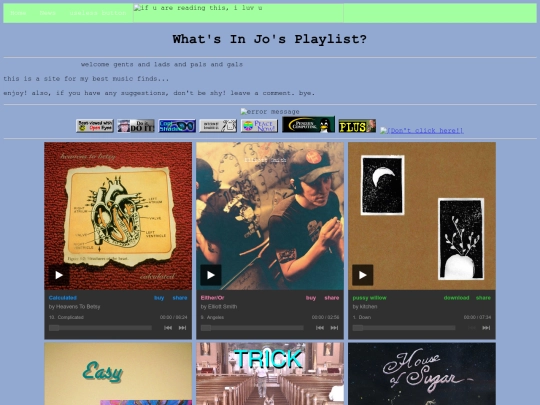The image size is (540, 405).
Task: Click download on the pussy willow player
Action: coord(456,298)
